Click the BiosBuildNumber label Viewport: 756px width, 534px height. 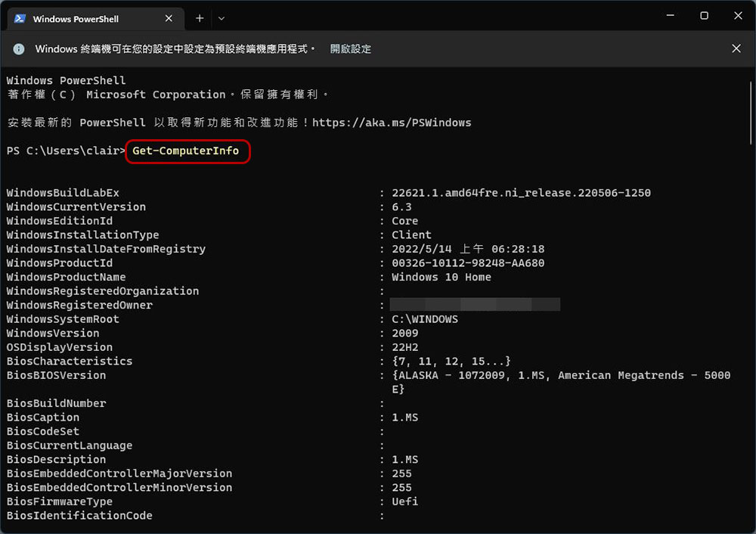click(57, 403)
